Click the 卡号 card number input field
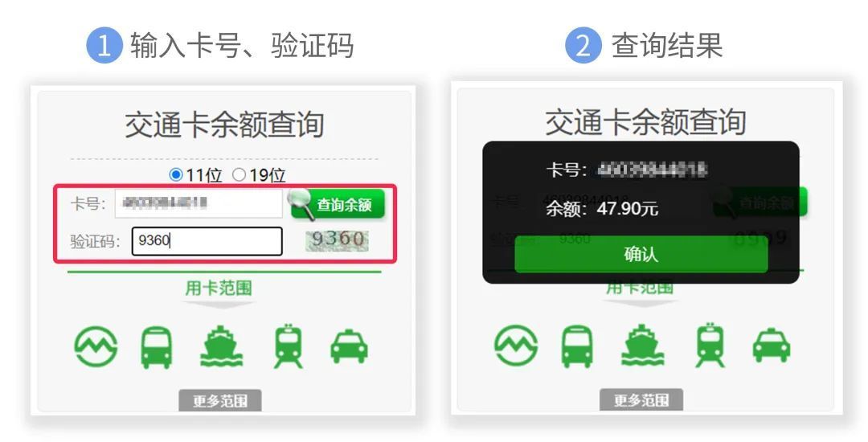868x442 pixels. [x=199, y=203]
